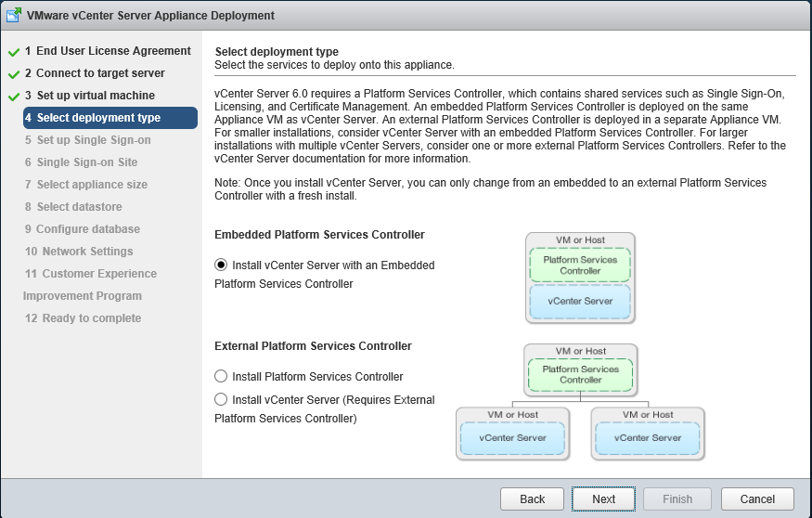Image resolution: width=812 pixels, height=518 pixels.
Task: Select Install vCenter Server with Embedded Controller
Action: click(x=221, y=265)
